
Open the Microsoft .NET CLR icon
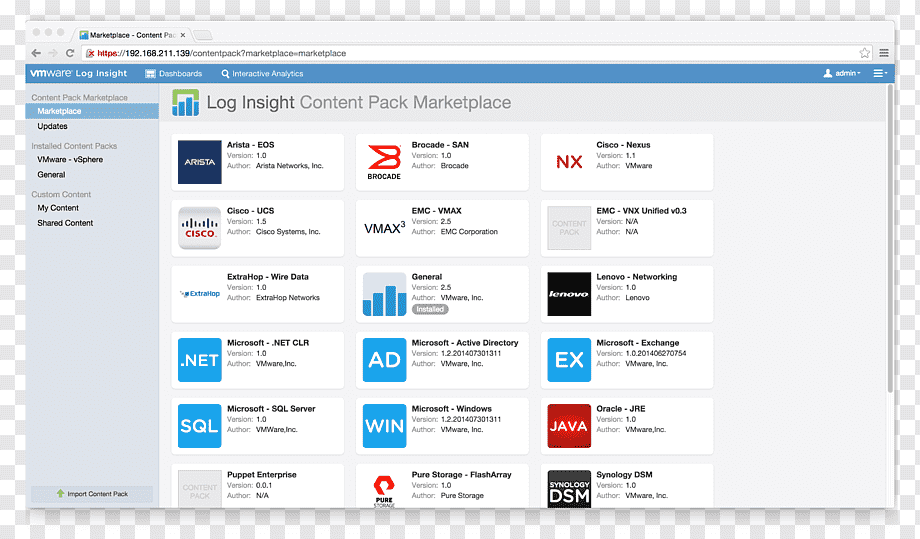(x=199, y=360)
